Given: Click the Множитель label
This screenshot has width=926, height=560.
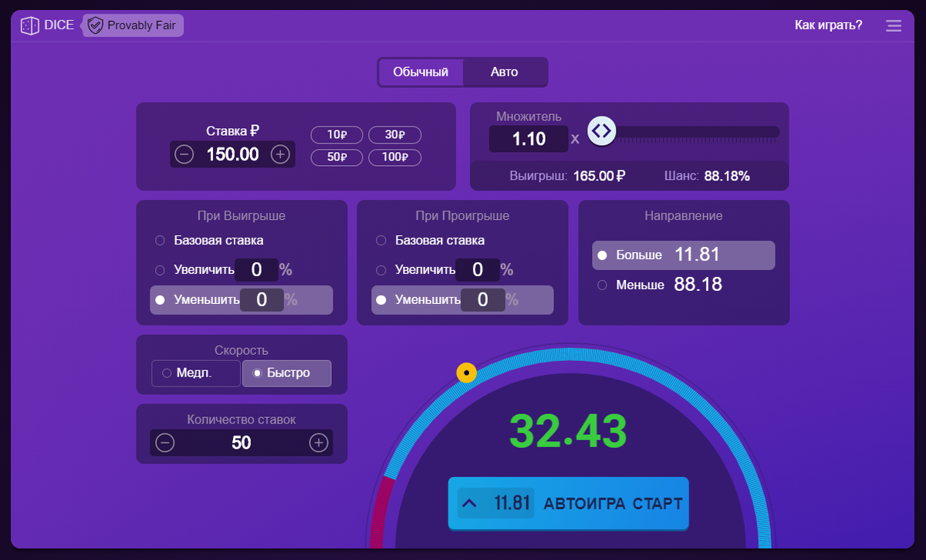Looking at the screenshot, I should (529, 116).
